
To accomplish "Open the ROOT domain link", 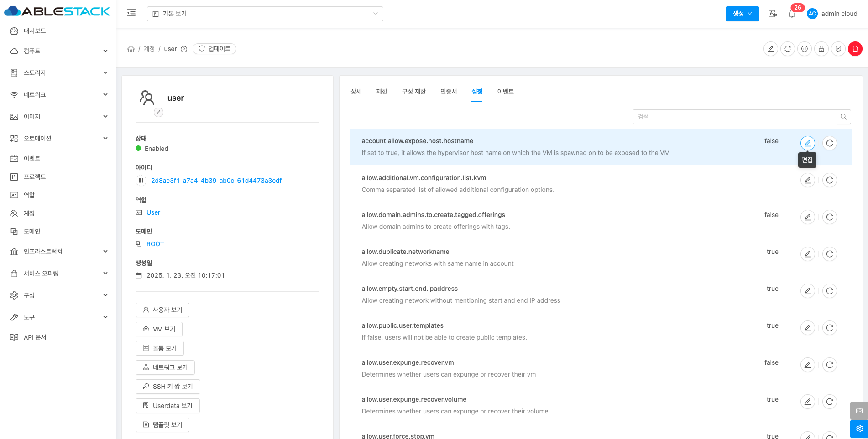I will click(x=155, y=244).
